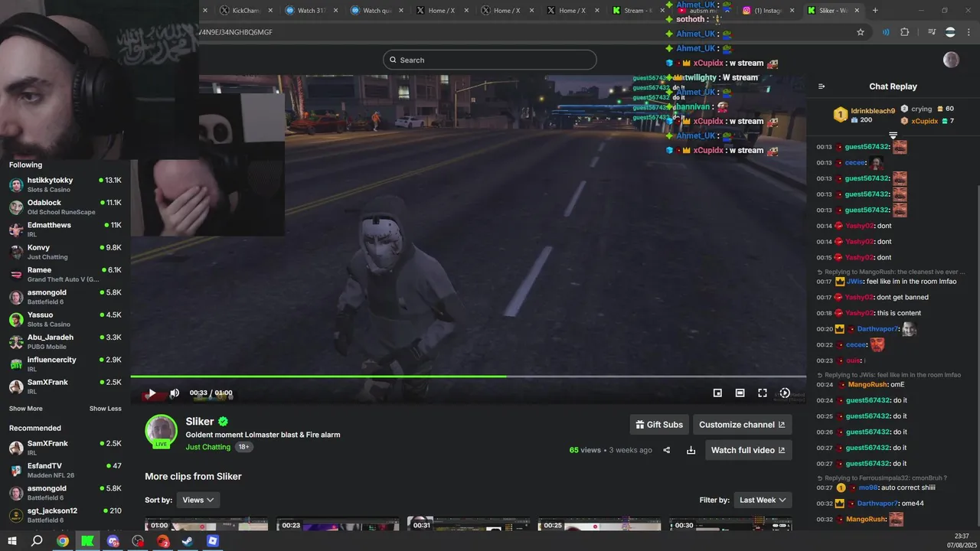The width and height of the screenshot is (980, 551).
Task: Switch to the Instagram tab
Action: pos(768,11)
